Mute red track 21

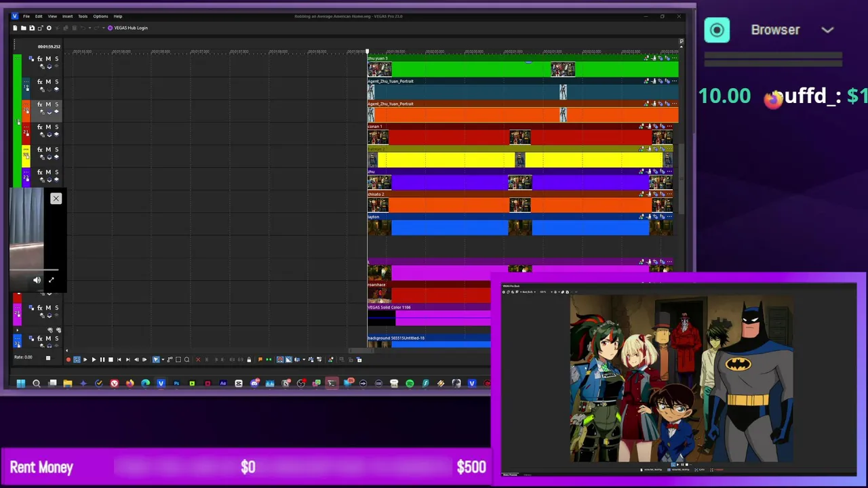(48, 127)
